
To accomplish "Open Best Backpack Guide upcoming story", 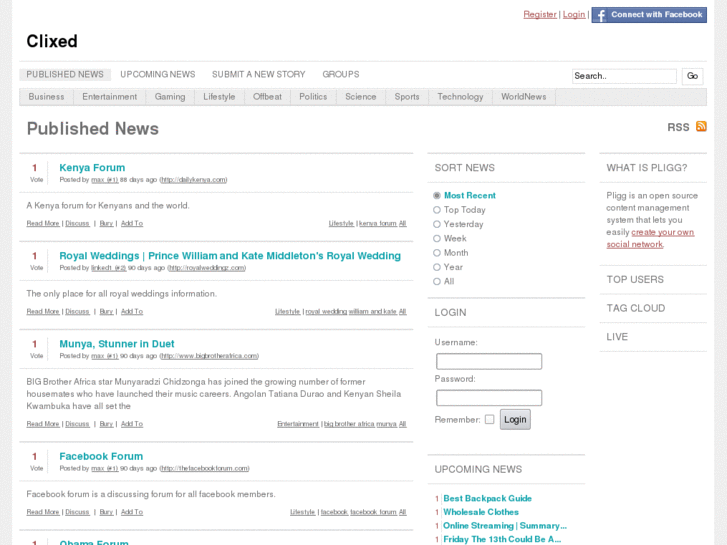I will click(x=487, y=498).
